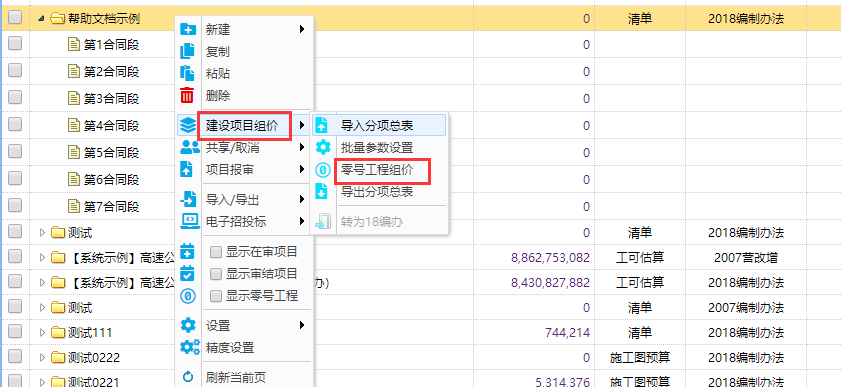Click the download icon beside 导出分项总表

point(322,191)
